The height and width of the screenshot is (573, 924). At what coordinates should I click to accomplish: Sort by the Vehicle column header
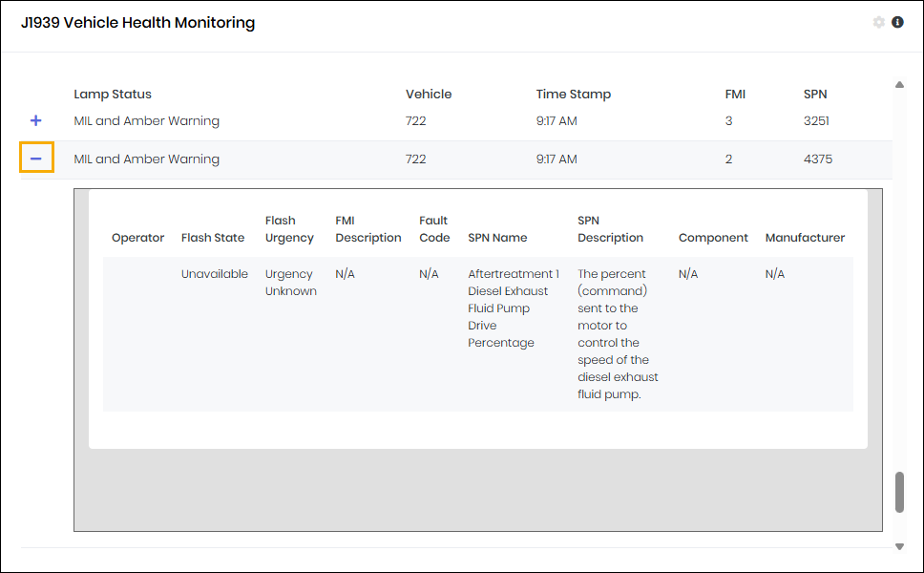(429, 95)
